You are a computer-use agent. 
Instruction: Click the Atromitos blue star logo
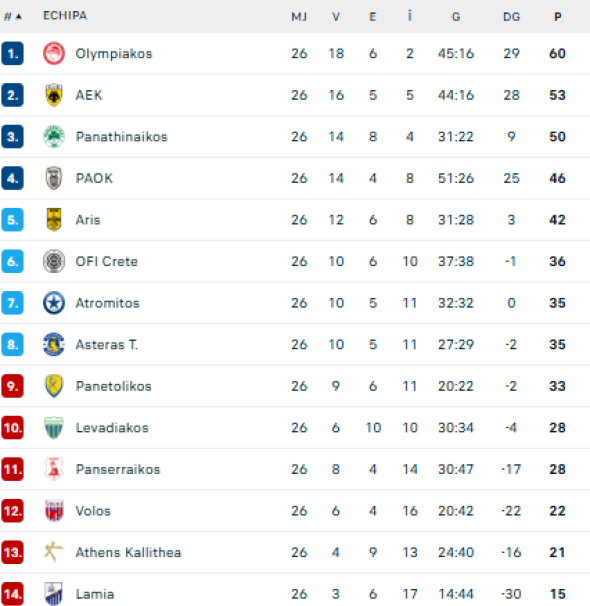click(x=54, y=303)
